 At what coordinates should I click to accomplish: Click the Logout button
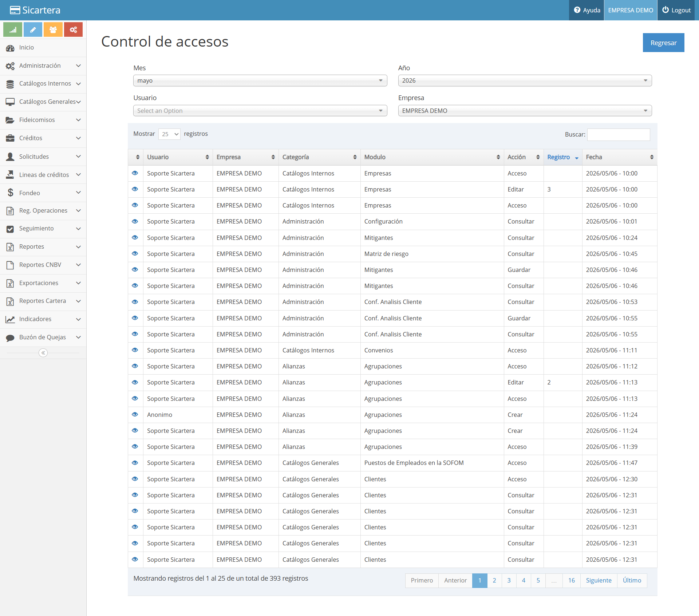[x=676, y=10]
